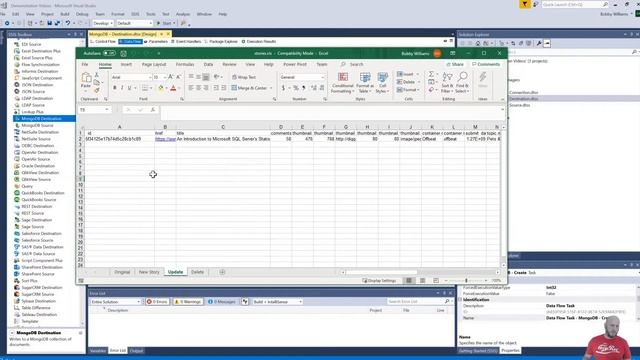Click Add new sheet plus icon
Screen dimensions: 640x360
[x=222, y=272]
